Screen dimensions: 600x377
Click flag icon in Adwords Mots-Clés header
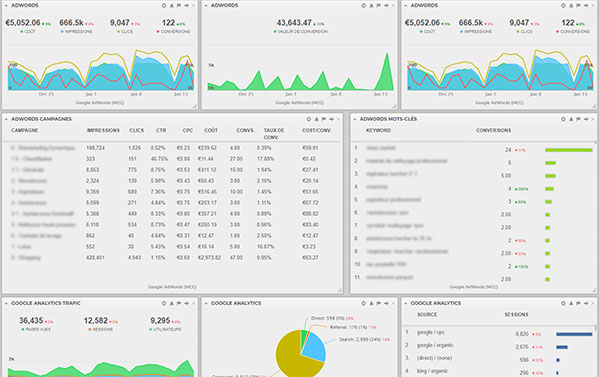[578, 119]
